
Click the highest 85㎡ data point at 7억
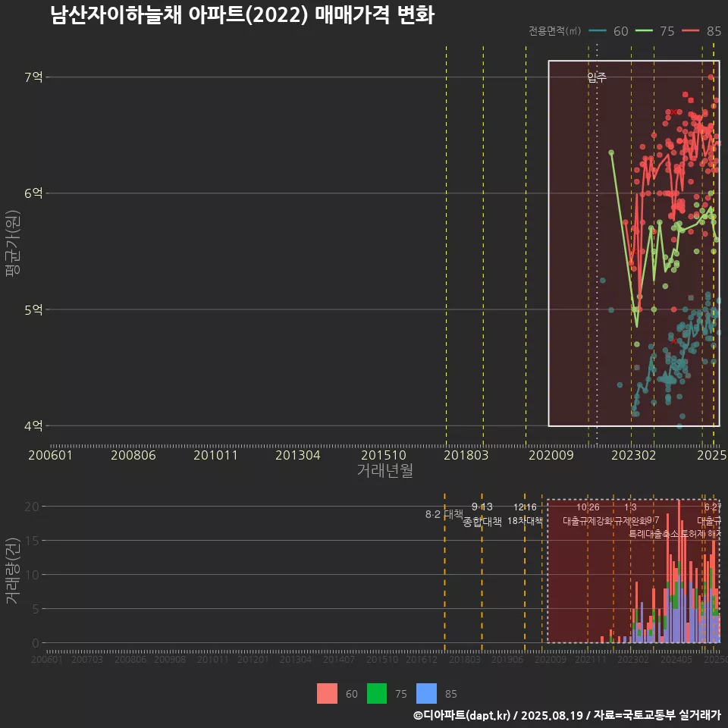point(711,77)
